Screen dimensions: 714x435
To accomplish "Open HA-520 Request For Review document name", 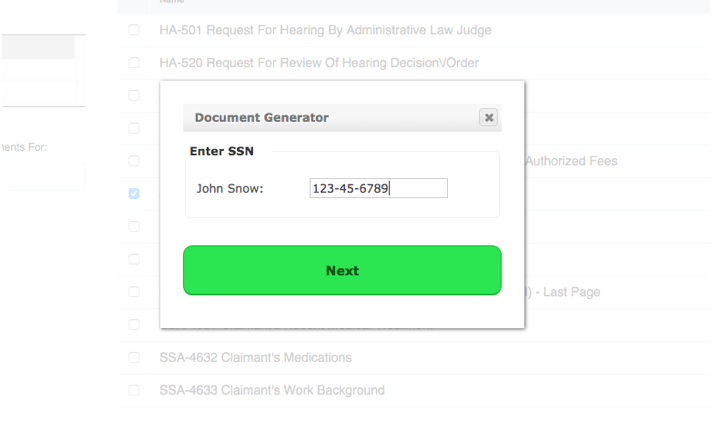I will pyautogui.click(x=319, y=62).
